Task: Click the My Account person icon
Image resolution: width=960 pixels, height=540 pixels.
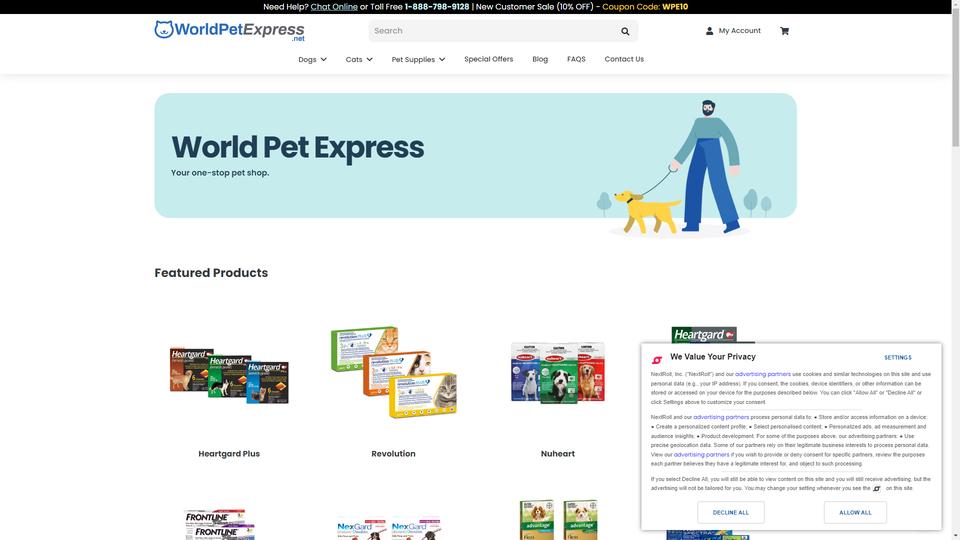Action: pos(710,31)
